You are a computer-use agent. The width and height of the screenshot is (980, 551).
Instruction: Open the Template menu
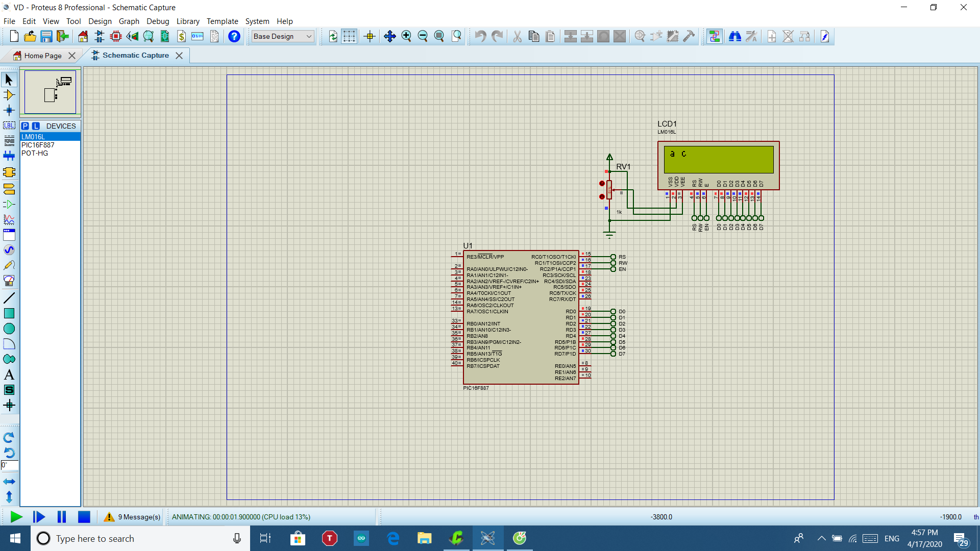pos(222,21)
